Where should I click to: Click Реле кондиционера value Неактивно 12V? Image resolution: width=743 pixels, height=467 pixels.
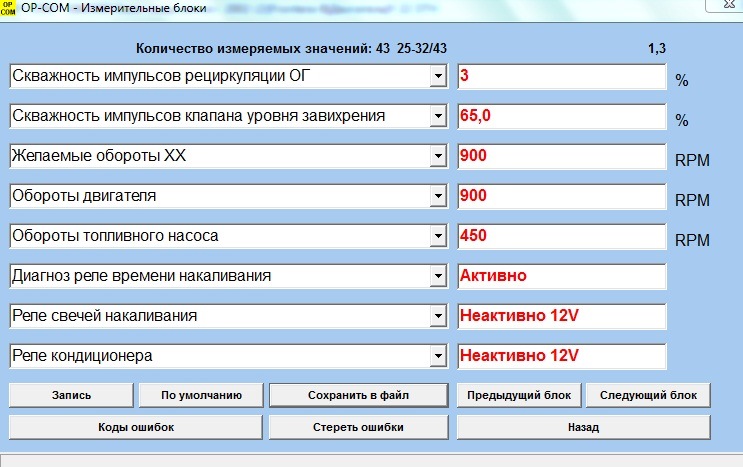[562, 356]
